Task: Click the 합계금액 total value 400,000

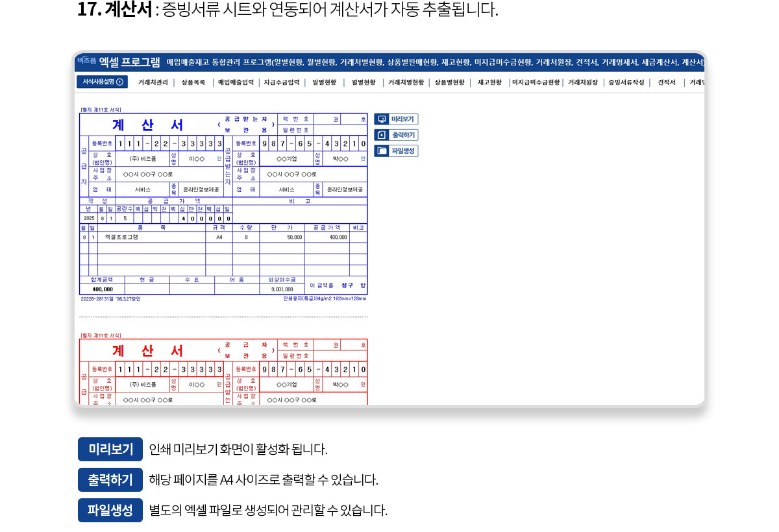Action: click(x=102, y=289)
